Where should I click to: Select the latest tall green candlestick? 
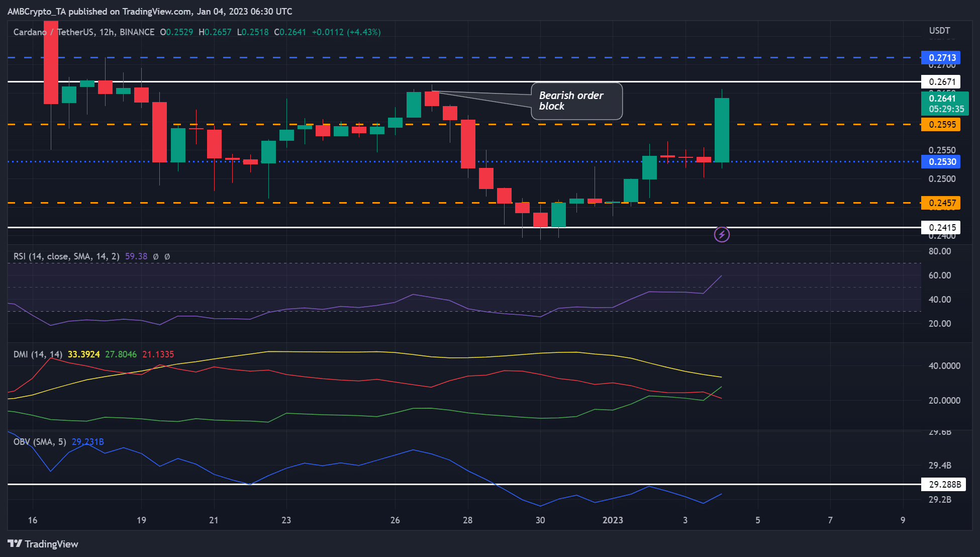tap(722, 130)
